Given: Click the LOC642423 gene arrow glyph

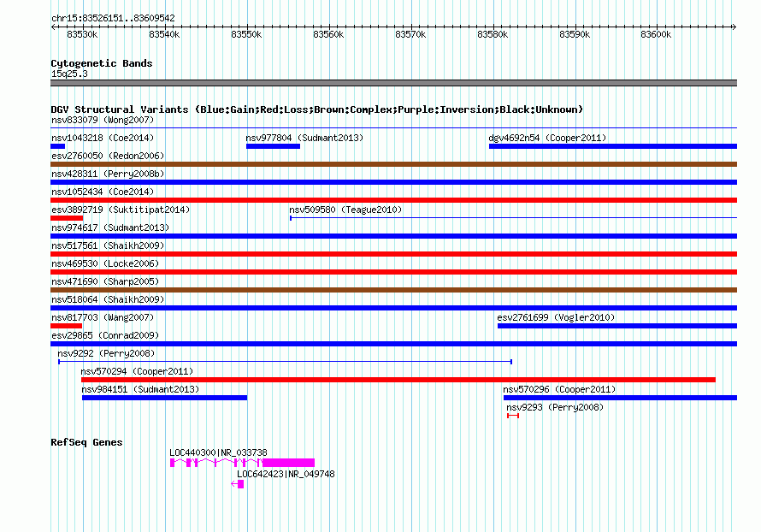Looking at the screenshot, I should click(238, 484).
